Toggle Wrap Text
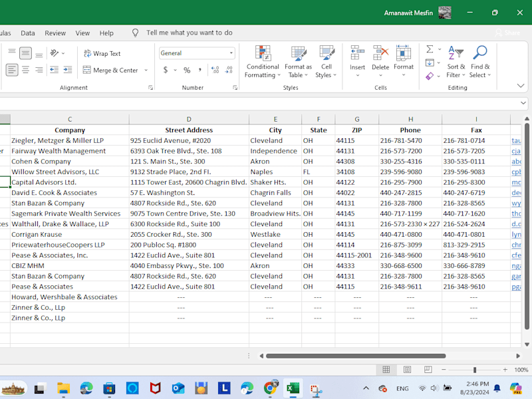This screenshot has width=532, height=399. [x=102, y=53]
